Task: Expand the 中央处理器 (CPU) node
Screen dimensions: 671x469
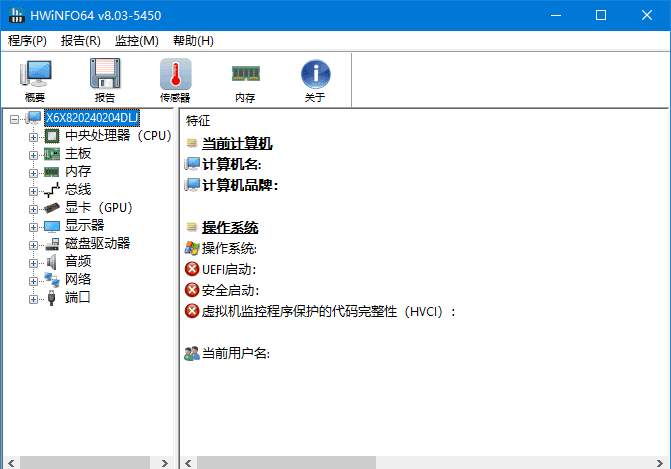Action: [x=33, y=137]
